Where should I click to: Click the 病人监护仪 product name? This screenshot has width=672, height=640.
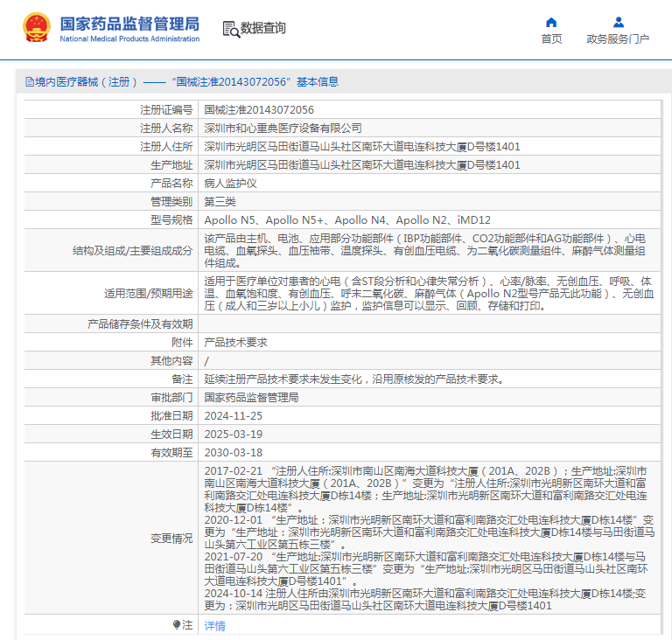230,184
